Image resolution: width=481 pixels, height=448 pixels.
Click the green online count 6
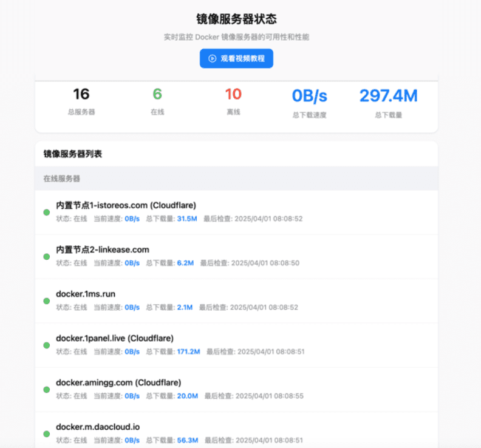tap(157, 94)
